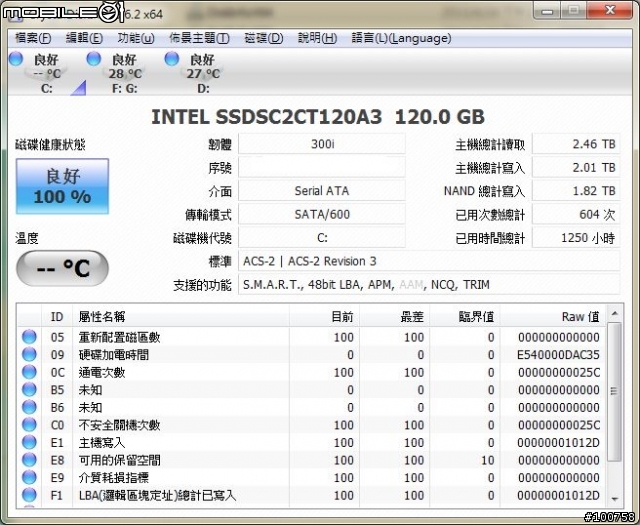
Task: Click the -- °C temperature button
Action: click(62, 268)
